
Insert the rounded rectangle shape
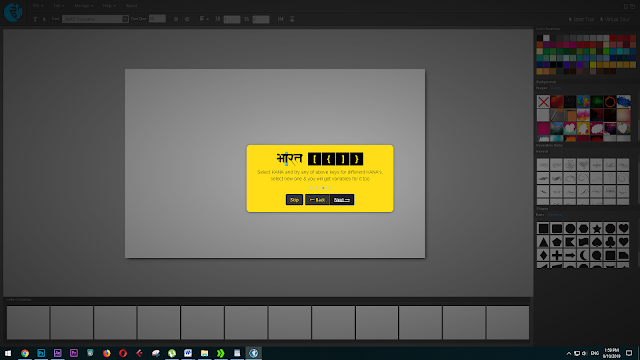coord(557,229)
